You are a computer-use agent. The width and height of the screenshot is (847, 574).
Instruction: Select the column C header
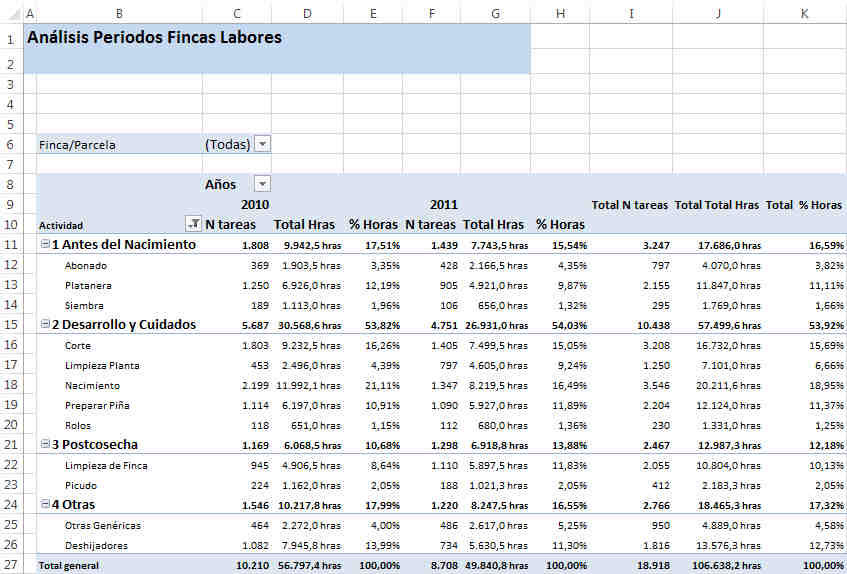pos(236,13)
